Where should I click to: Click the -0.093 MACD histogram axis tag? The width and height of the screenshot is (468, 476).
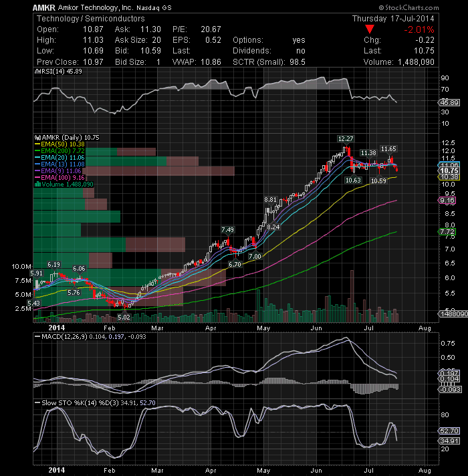pos(451,390)
